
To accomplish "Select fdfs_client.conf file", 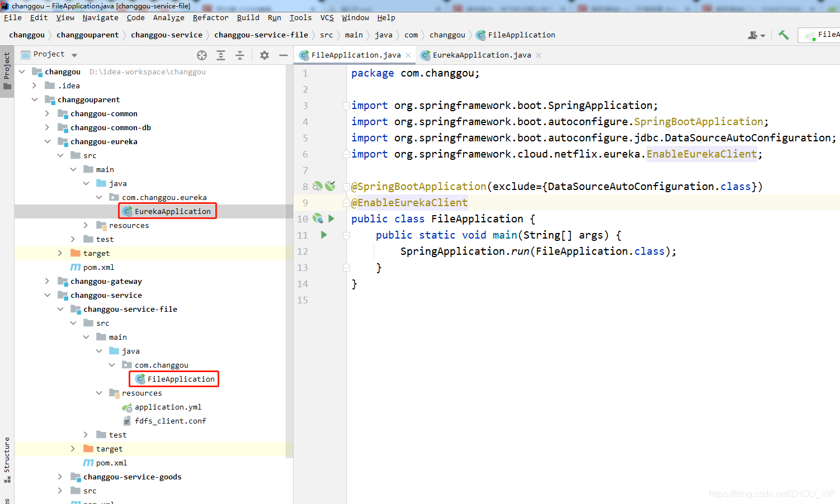I will click(171, 421).
